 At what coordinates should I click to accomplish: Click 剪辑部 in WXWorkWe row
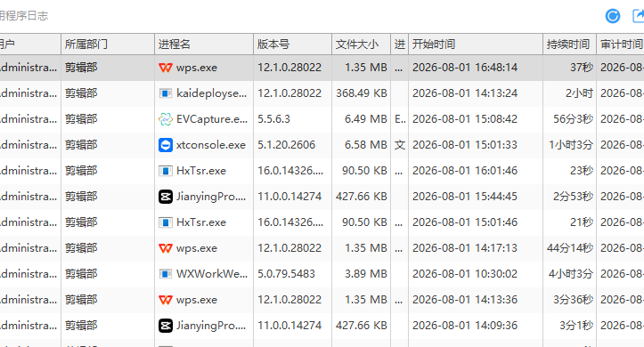click(81, 274)
